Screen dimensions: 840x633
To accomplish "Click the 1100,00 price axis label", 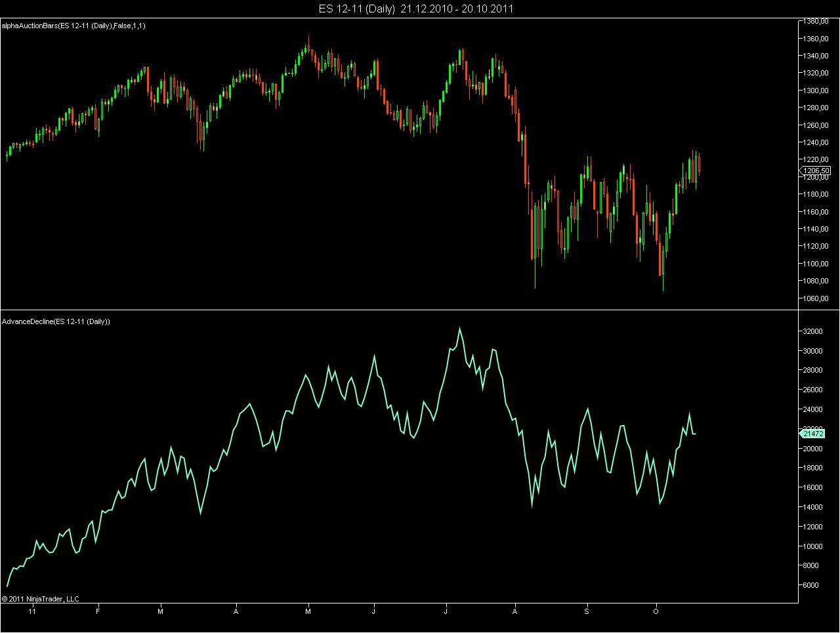I will point(816,264).
